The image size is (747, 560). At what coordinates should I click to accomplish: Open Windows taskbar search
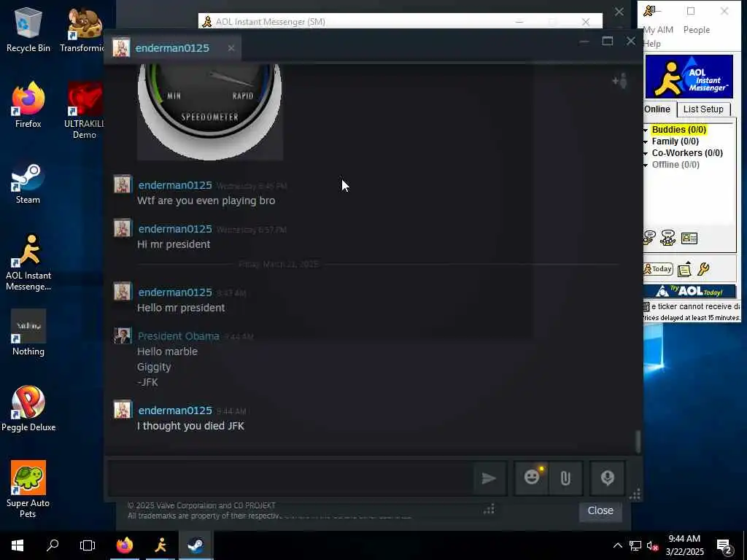[x=53, y=545]
